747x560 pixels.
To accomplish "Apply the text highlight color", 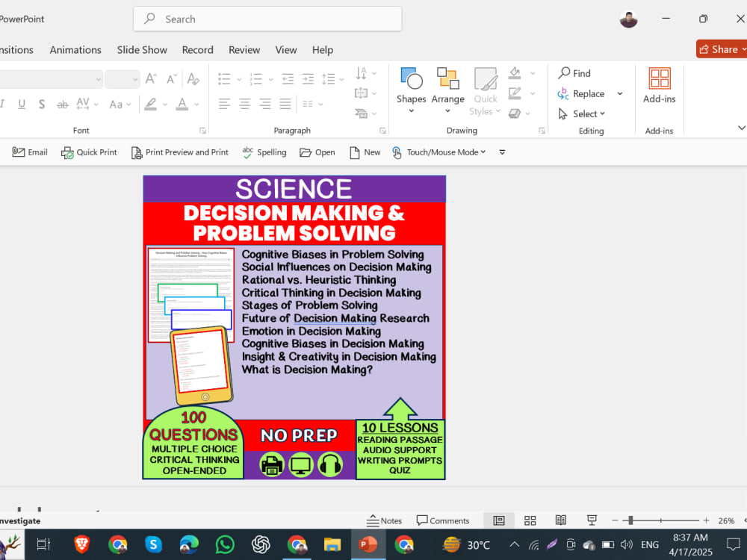I will 151,104.
